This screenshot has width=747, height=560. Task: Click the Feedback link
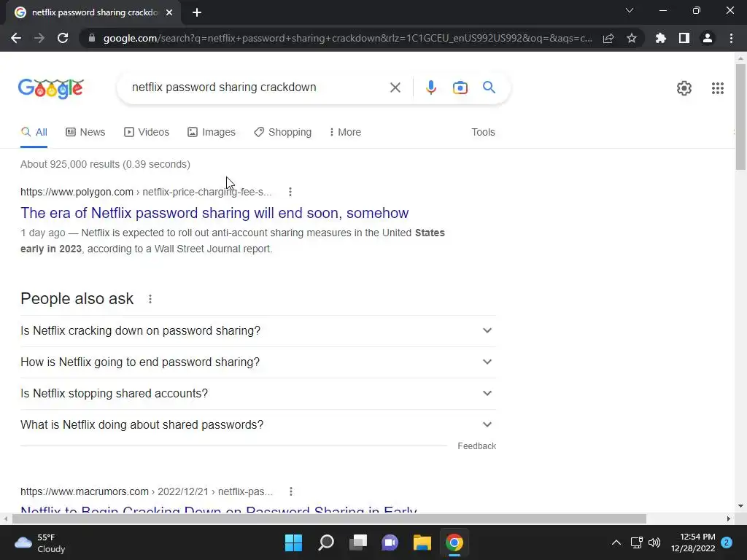coord(477,446)
